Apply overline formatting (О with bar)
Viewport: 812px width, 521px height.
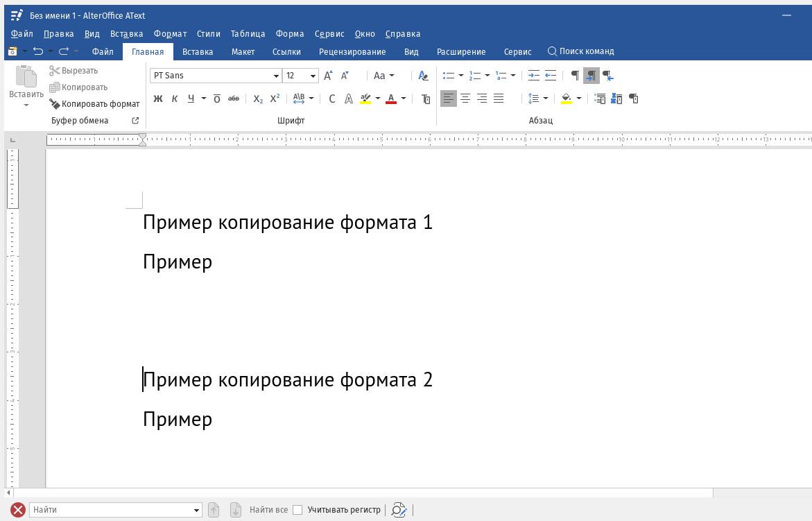click(217, 99)
